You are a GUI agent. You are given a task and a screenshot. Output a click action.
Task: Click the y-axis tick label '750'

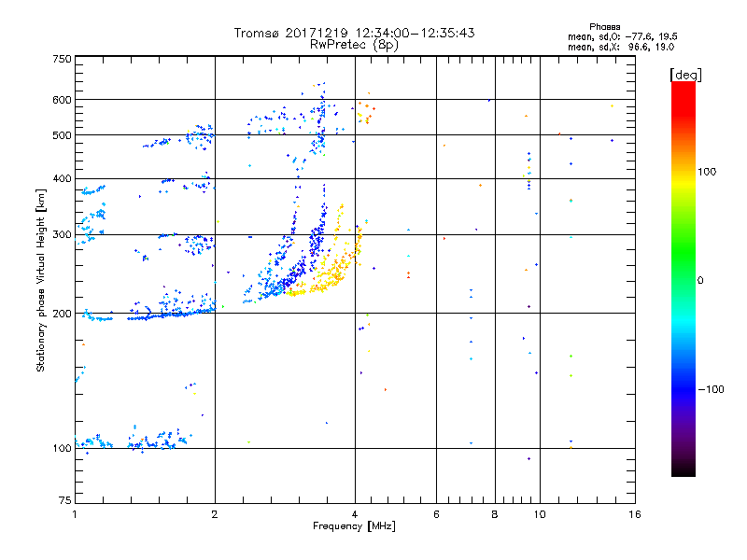click(x=62, y=59)
